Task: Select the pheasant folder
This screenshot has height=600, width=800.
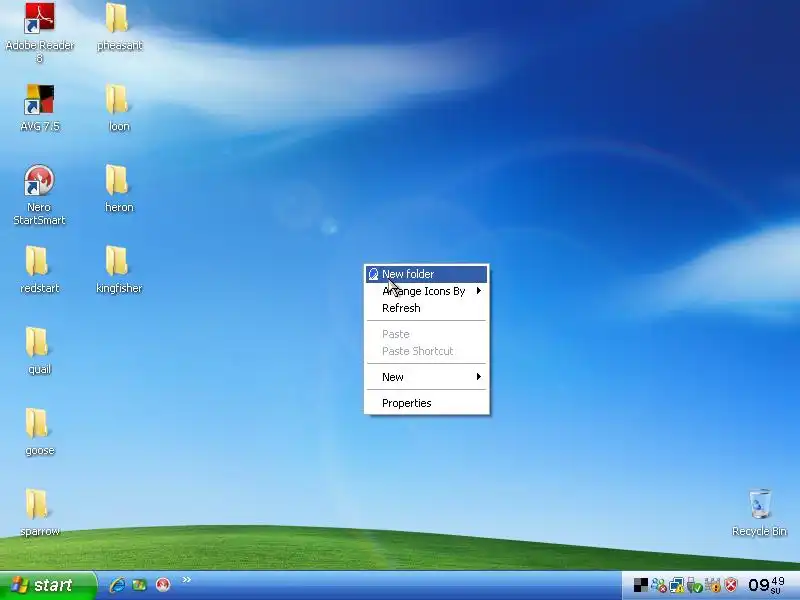Action: (119, 27)
